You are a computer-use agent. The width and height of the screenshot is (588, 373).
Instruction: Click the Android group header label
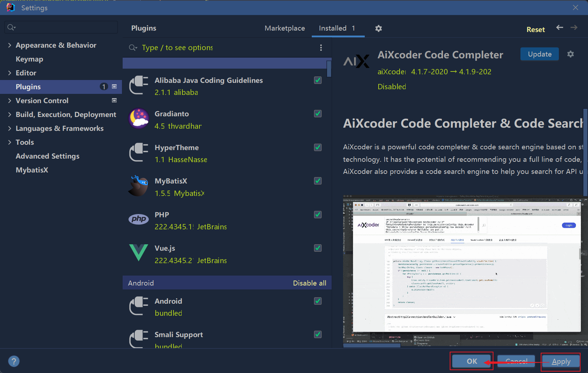point(141,283)
